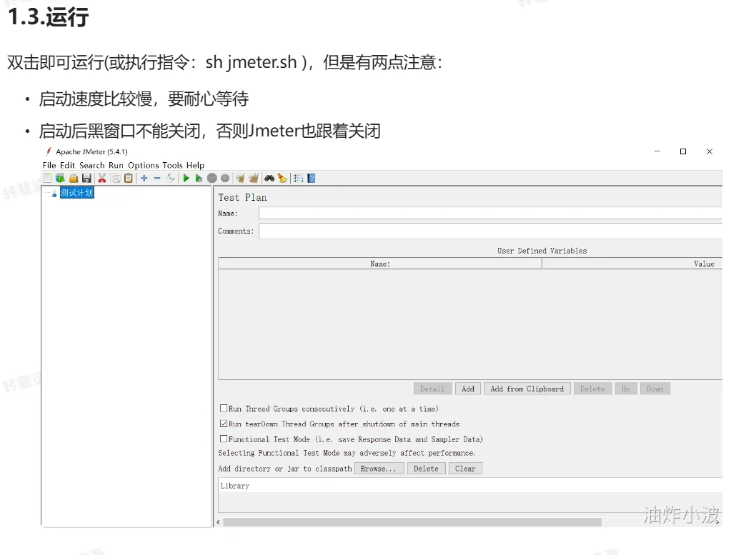Click the Value column header
The image size is (756, 555).
point(632,264)
